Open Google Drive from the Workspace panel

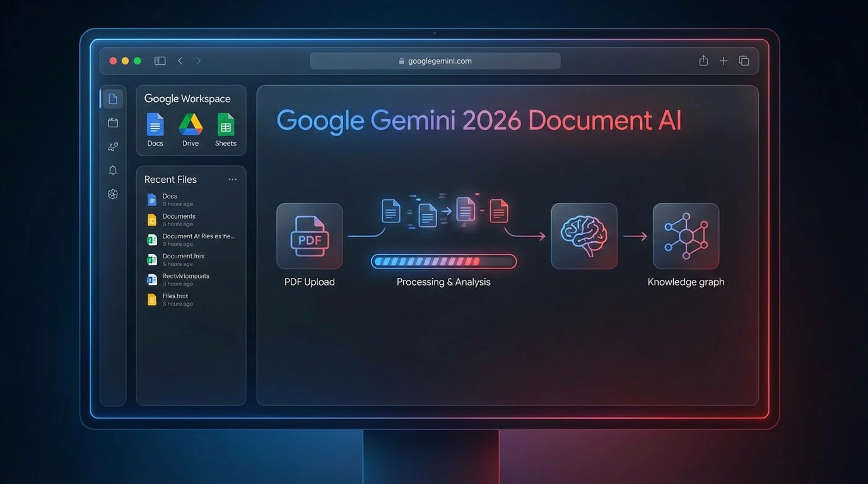coord(190,127)
